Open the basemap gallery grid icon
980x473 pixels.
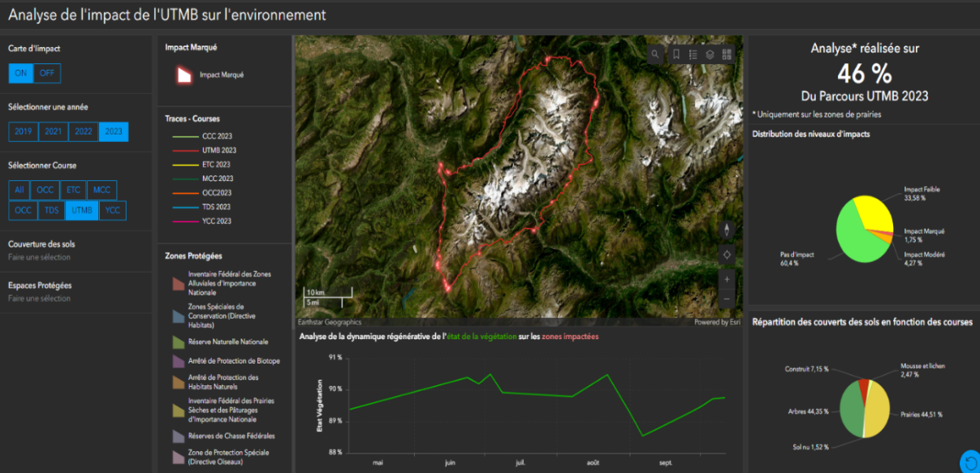pos(727,54)
